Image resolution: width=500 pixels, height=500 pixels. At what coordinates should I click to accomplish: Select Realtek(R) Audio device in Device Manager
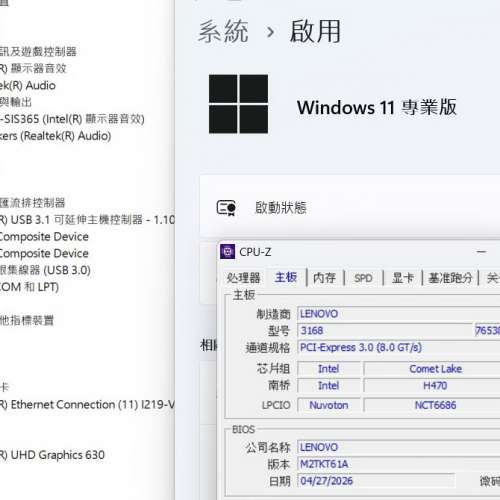click(x=28, y=85)
